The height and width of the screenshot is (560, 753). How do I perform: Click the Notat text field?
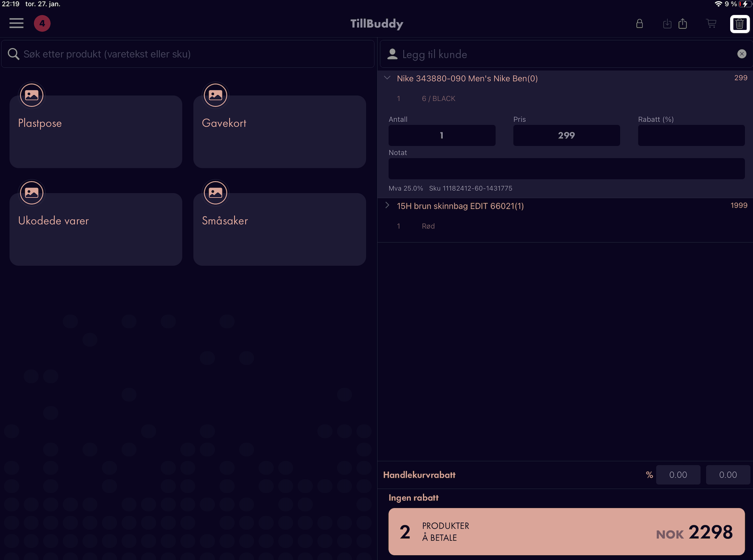pos(566,169)
